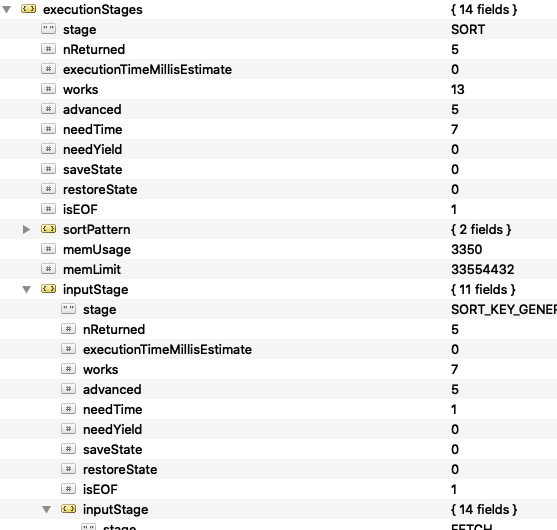The width and height of the screenshot is (557, 530).
Task: Click the executionStages object icon
Action: 28,9
